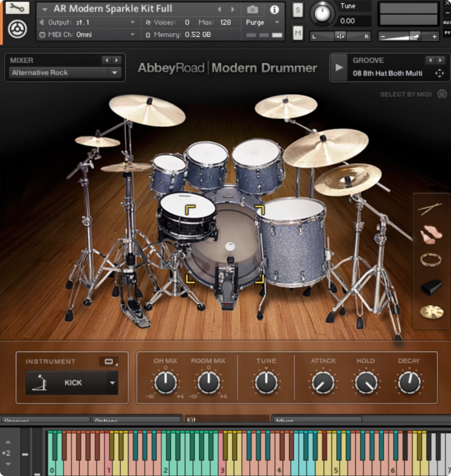Click the china cymbal at lower right
The width and height of the screenshot is (451, 476).
[x=348, y=180]
